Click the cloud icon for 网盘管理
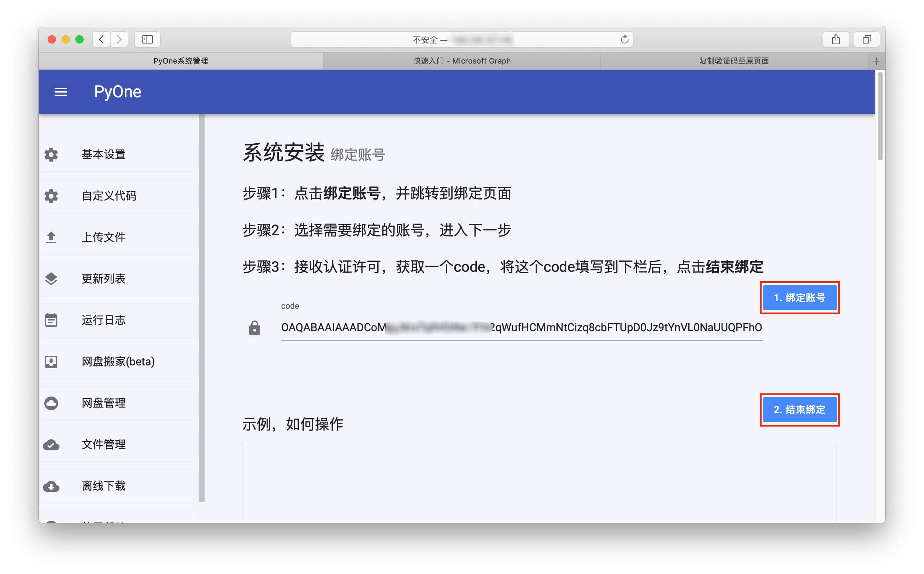 [51, 403]
